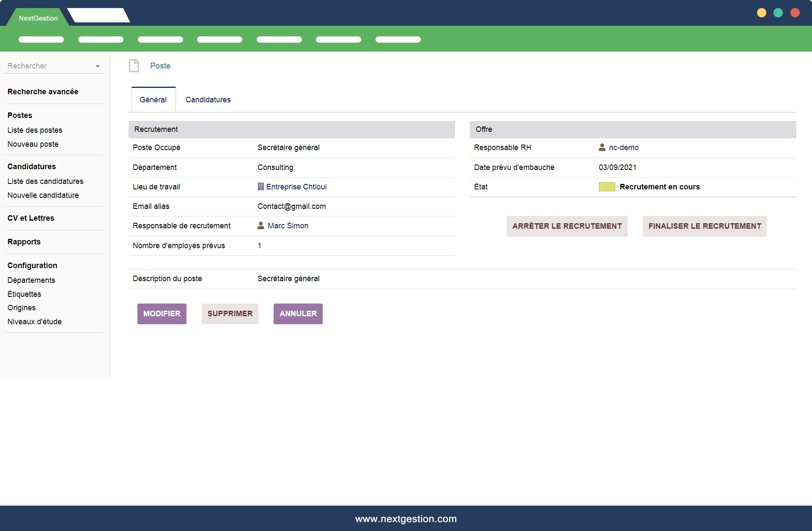Select the Général tab
Image resolution: width=812 pixels, height=531 pixels.
153,100
